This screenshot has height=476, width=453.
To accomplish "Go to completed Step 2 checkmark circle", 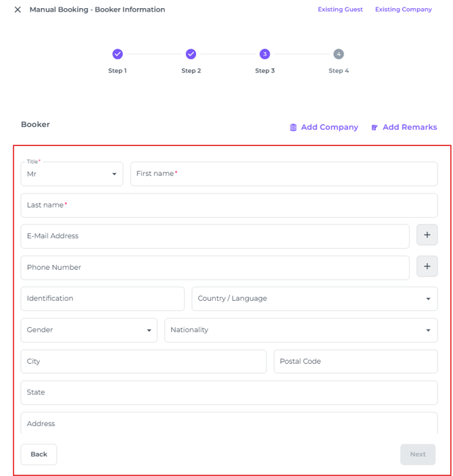I will point(191,54).
